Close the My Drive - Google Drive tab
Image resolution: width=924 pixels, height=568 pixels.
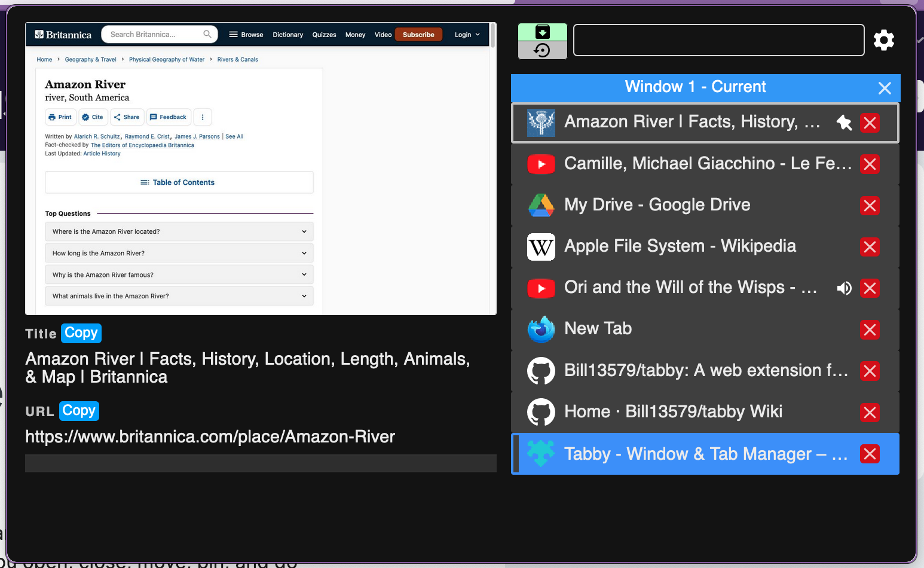point(870,206)
